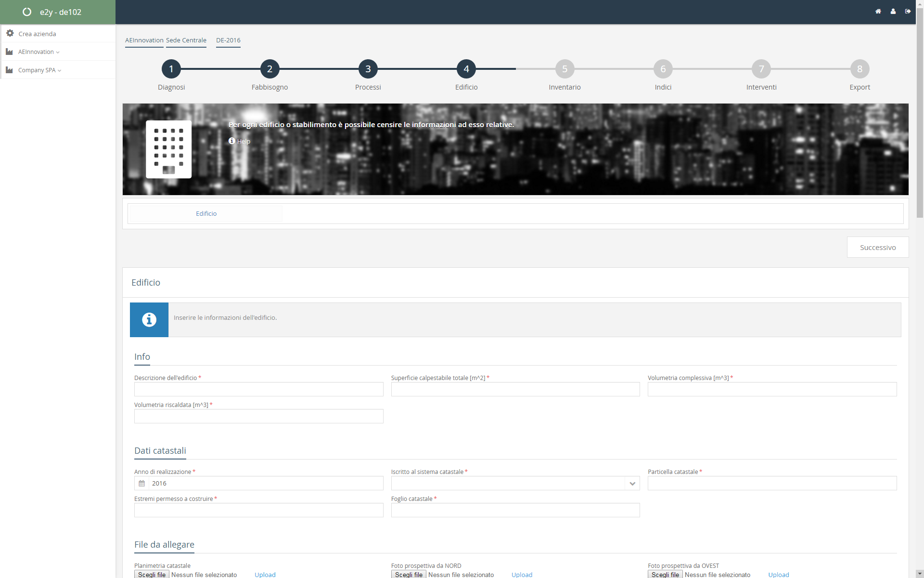The width and height of the screenshot is (924, 578).
Task: Click the logout icon in top bar
Action: (x=908, y=12)
